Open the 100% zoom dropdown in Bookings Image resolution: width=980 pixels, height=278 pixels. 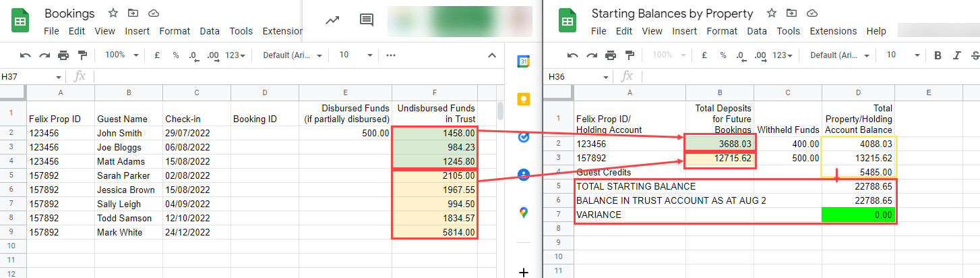(122, 55)
